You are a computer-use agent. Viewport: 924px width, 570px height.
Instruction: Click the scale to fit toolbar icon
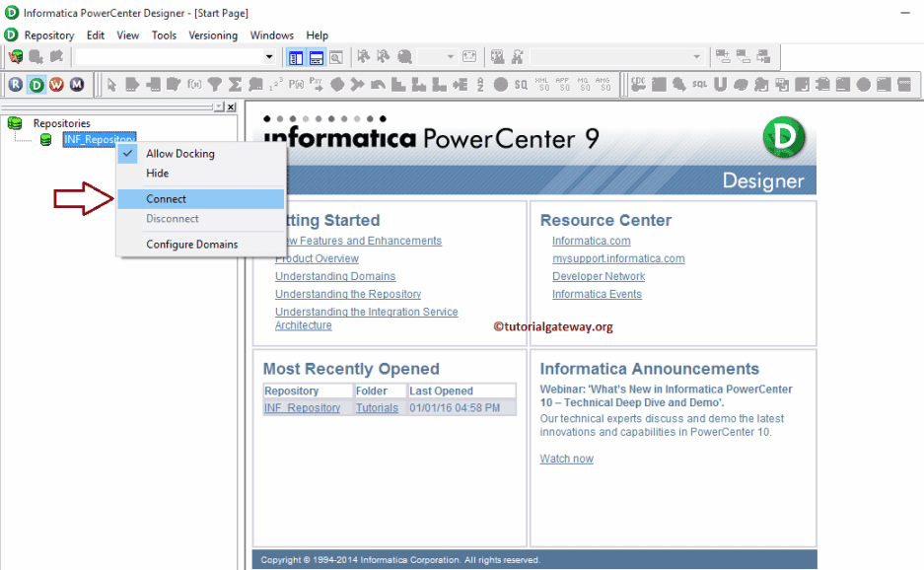469,56
